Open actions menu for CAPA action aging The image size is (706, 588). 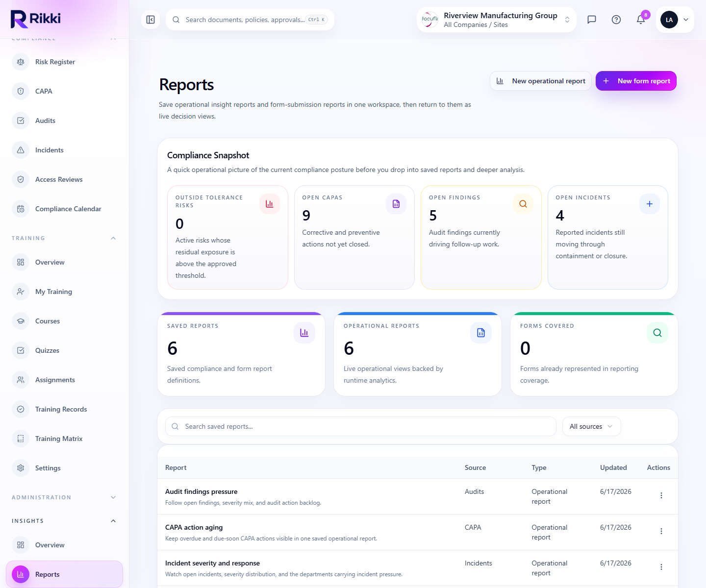click(x=661, y=531)
